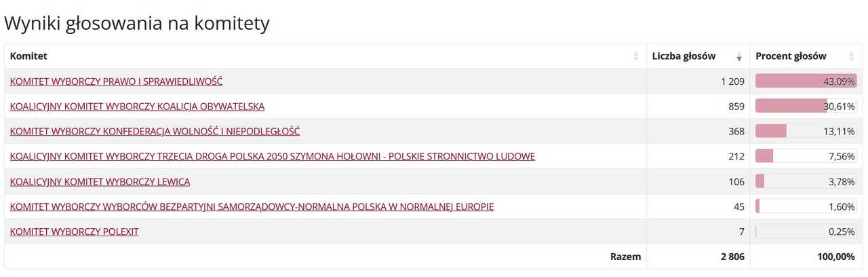Click the 1 209 votes cell
Image resolution: width=868 pixels, height=277 pixels.
[698, 81]
